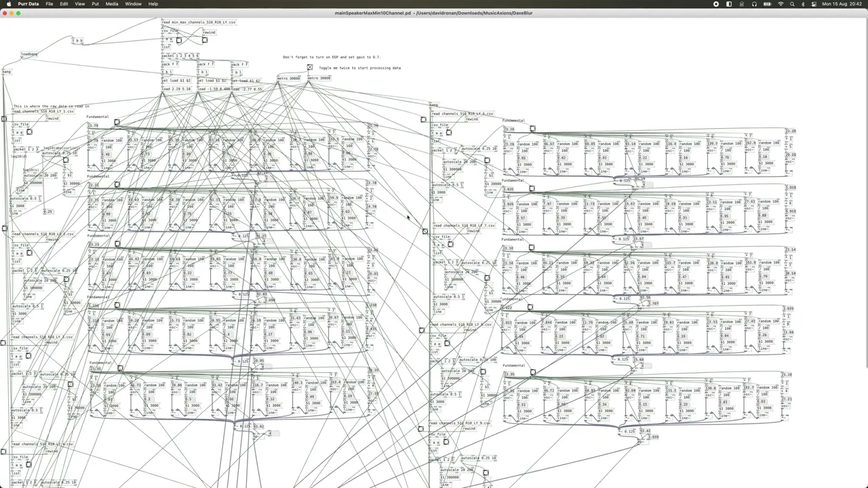Click the 'read channels_S10_R10_LY_1.csv' message
868x488 pixels.
click(x=43, y=111)
